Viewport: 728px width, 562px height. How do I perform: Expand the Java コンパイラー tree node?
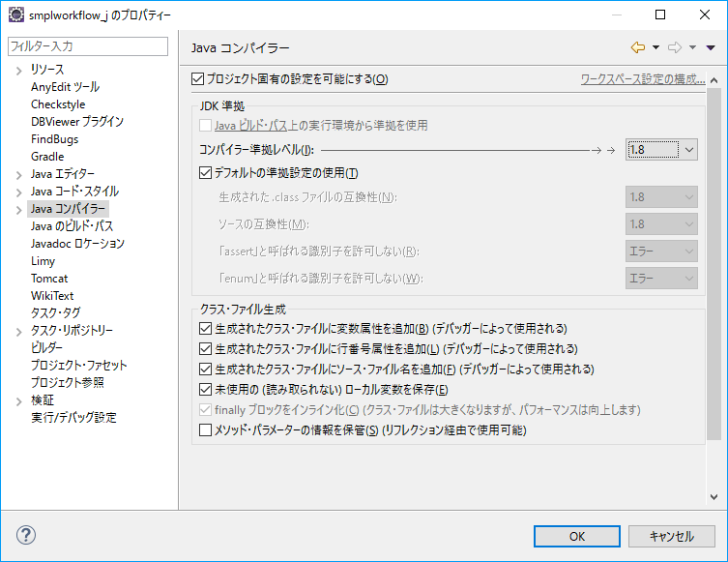[x=19, y=210]
